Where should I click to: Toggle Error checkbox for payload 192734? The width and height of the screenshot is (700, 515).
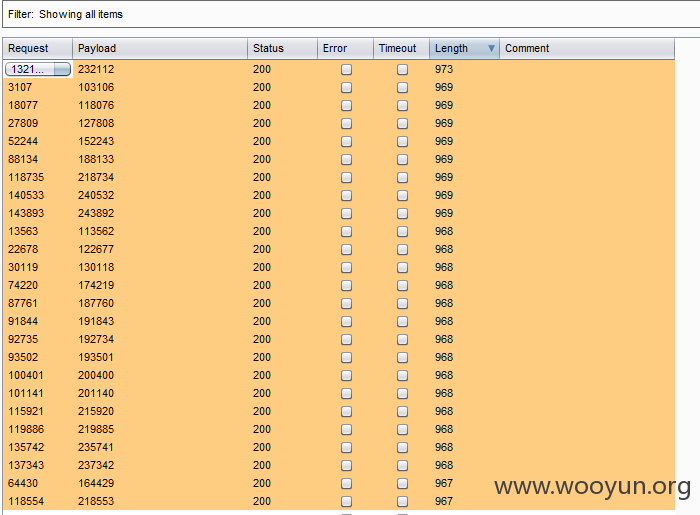pyautogui.click(x=346, y=340)
